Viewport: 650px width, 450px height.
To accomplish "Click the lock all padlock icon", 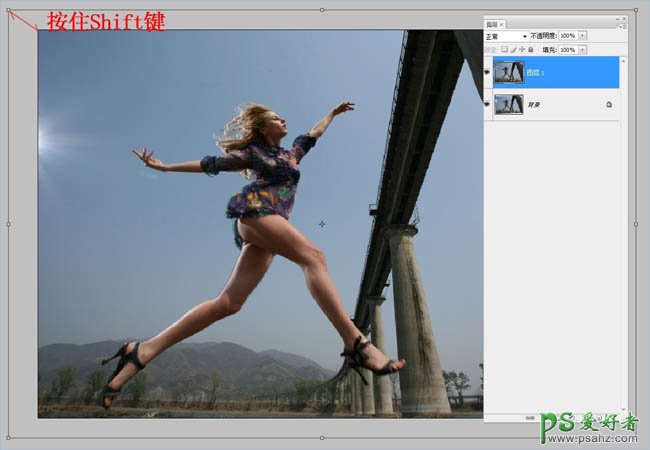I will (530, 49).
